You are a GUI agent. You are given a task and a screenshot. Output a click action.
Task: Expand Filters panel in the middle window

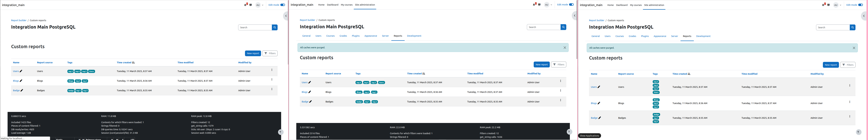559,64
